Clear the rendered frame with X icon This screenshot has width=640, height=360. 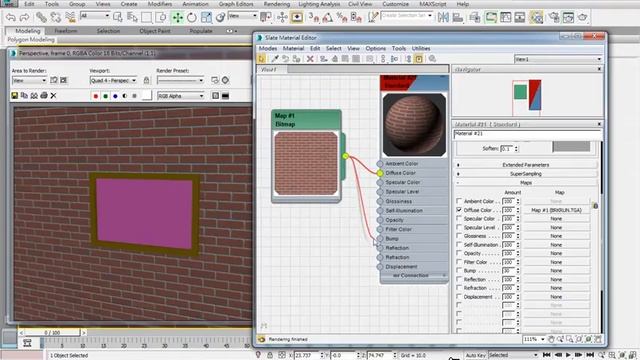[53, 96]
